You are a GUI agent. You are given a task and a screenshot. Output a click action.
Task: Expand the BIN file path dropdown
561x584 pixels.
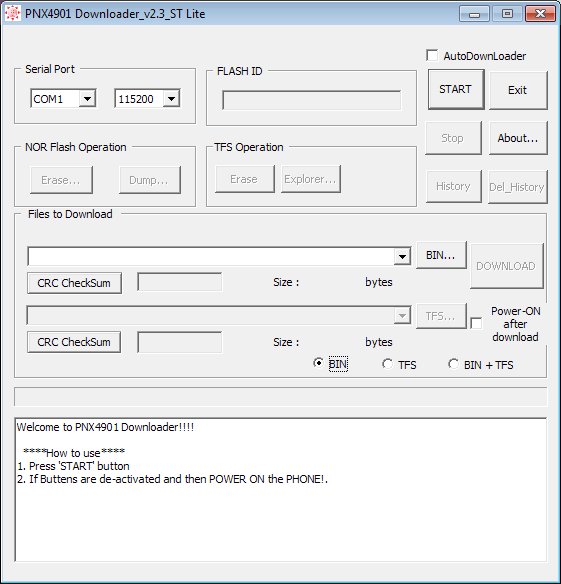[x=402, y=256]
